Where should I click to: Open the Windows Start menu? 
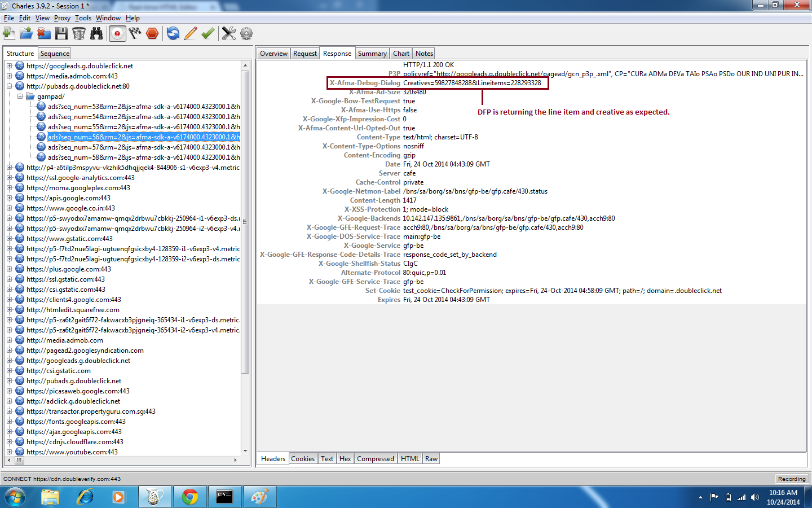point(15,497)
